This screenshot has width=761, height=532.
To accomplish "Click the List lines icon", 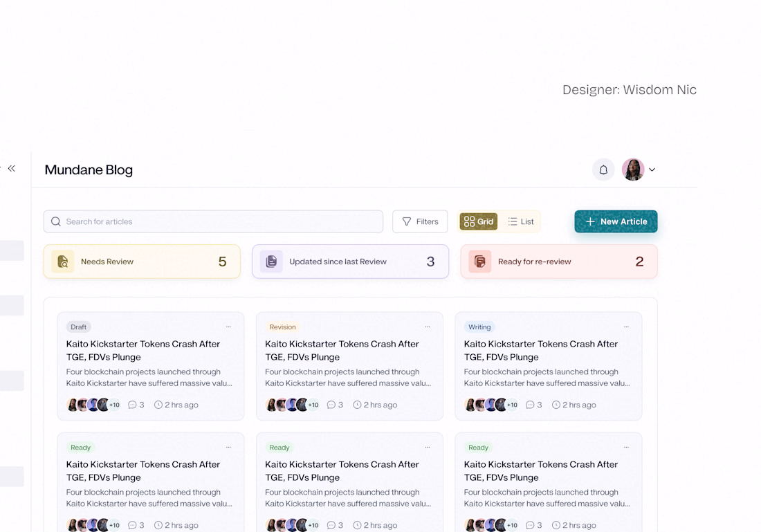I will pyautogui.click(x=513, y=221).
